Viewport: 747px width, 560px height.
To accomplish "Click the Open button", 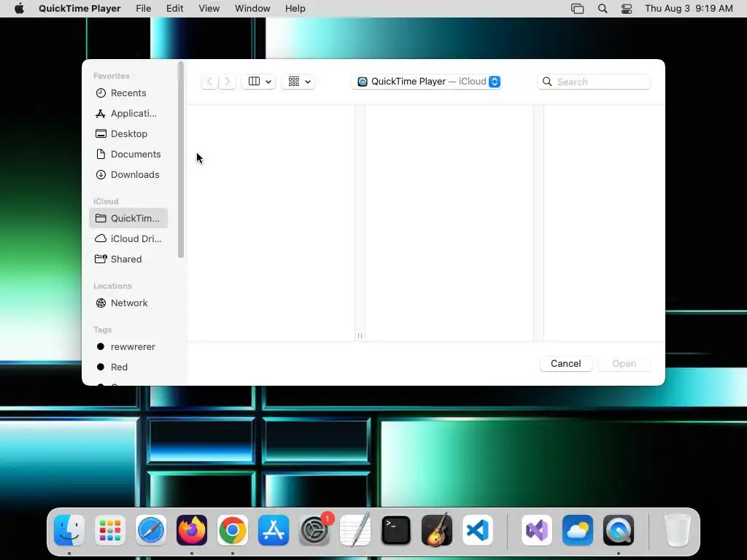I will 624,364.
